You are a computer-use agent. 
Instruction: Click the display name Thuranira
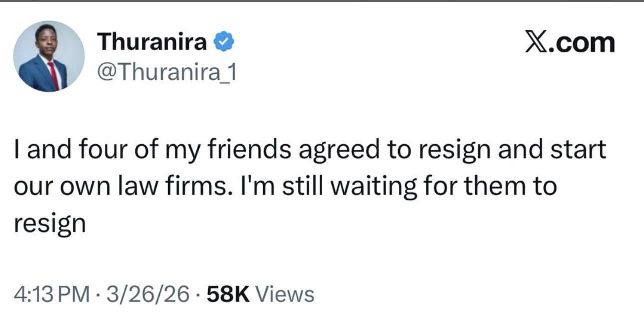click(153, 42)
